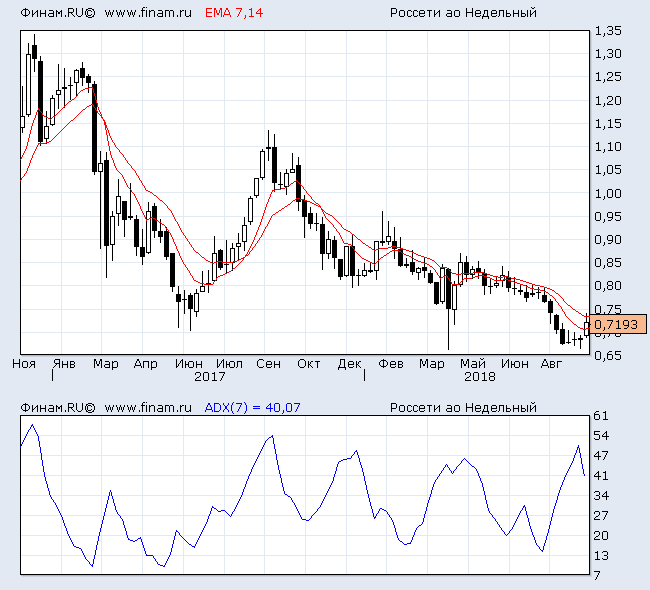Click the 'ADX(7) = 40,07' indicator label
650x590 pixels.
252,408
